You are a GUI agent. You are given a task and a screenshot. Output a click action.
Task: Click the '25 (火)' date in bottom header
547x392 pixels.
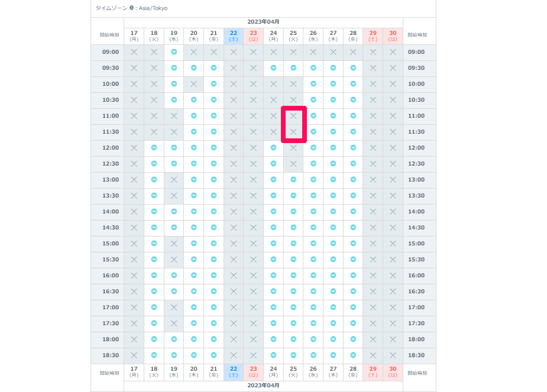coord(293,372)
